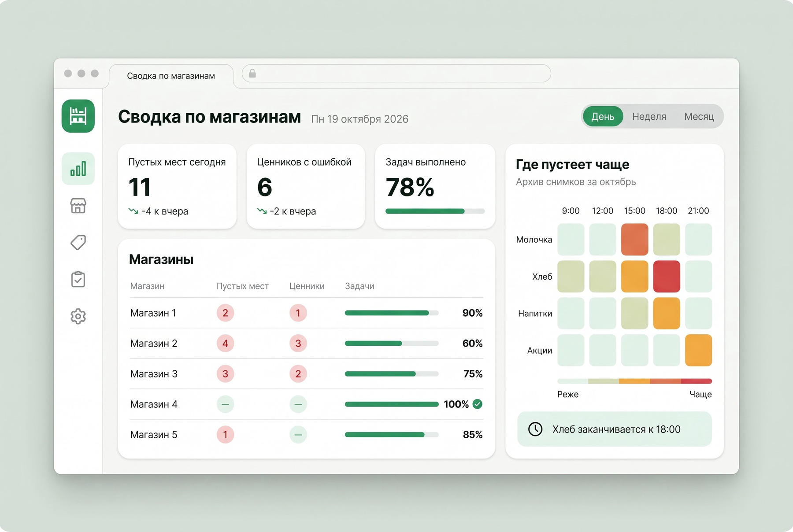The image size is (793, 532).
Task: Click the orange Акции 21:00 heatmap cell
Action: tap(698, 350)
